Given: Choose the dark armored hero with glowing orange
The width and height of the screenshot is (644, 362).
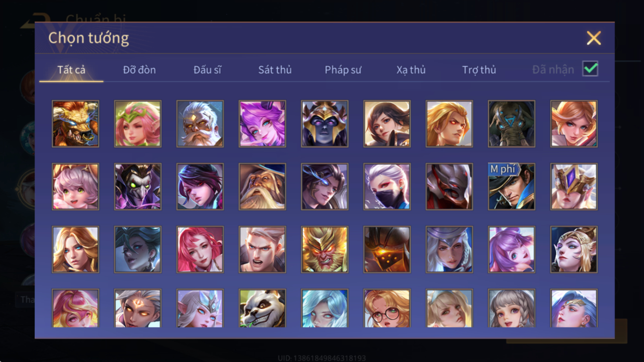Looking at the screenshot, I should 387,249.
